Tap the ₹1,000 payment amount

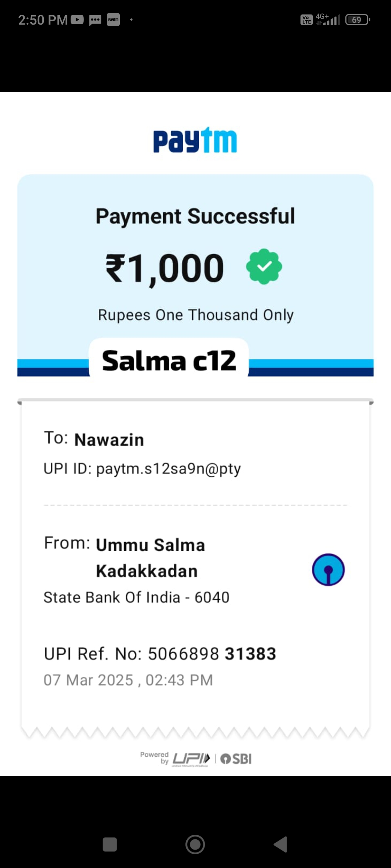pyautogui.click(x=165, y=268)
